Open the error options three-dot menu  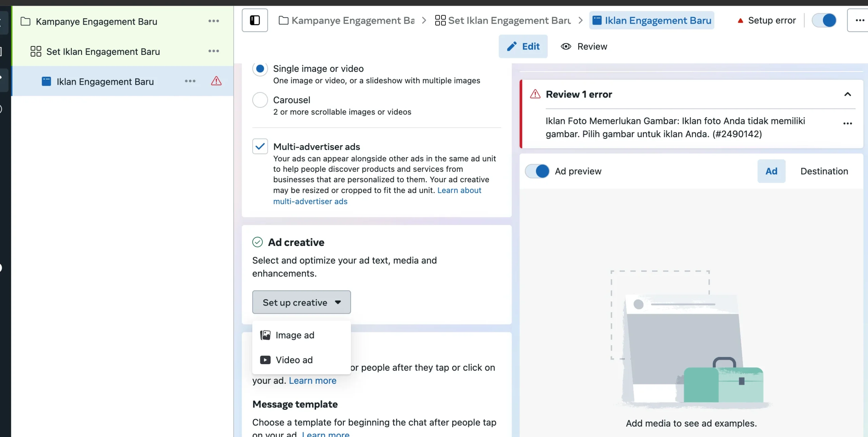[847, 124]
